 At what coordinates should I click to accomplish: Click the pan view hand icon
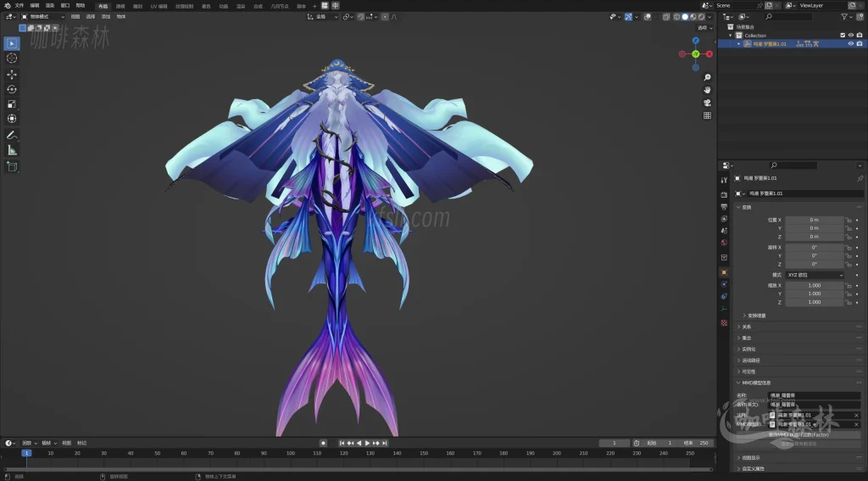707,90
